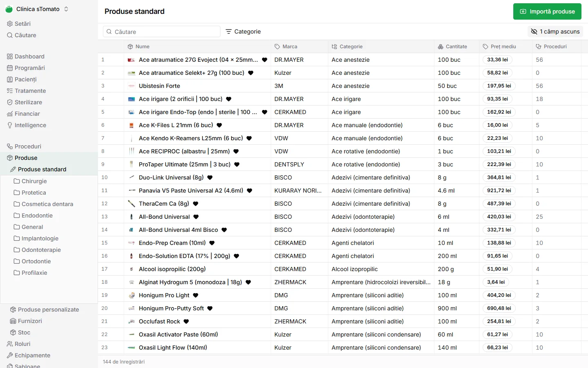Click the heart icon beside Occlufast Rock
This screenshot has height=368, width=588.
click(186, 321)
